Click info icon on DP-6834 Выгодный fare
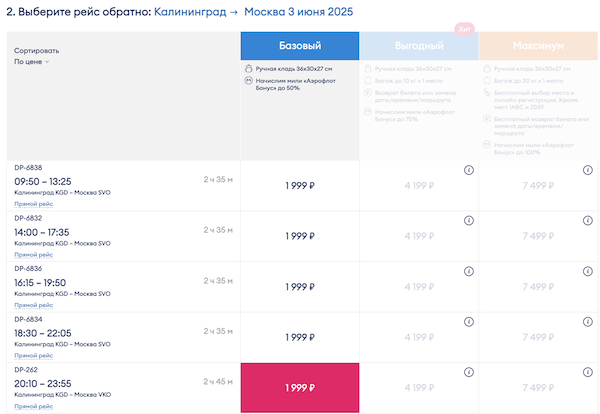This screenshot has width=600, height=414. (x=468, y=321)
